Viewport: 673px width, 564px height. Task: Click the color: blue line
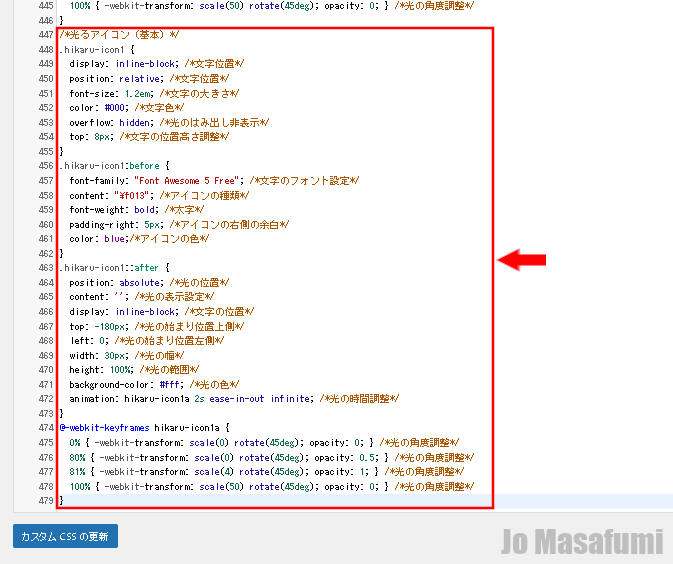139,239
